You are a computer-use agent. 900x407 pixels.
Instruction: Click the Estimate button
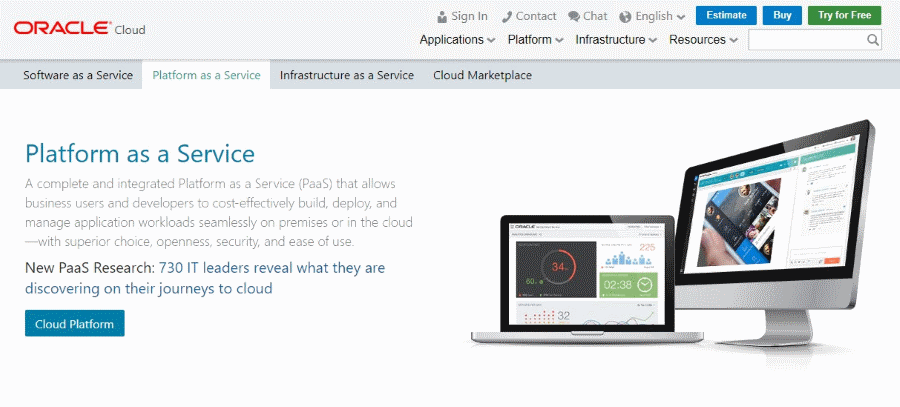pyautogui.click(x=726, y=15)
